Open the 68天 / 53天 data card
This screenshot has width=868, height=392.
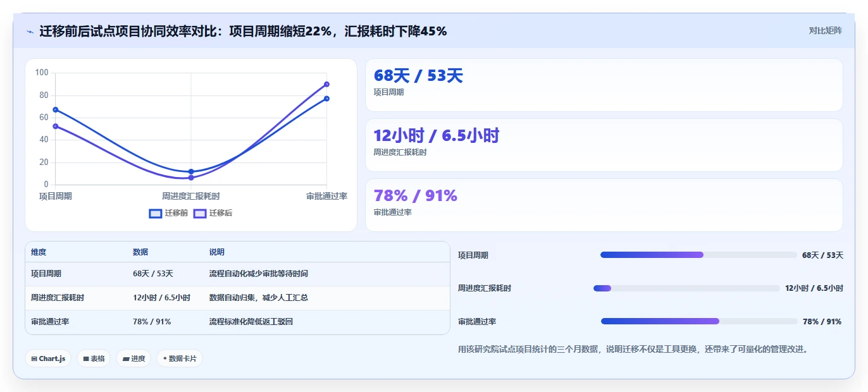[x=604, y=85]
